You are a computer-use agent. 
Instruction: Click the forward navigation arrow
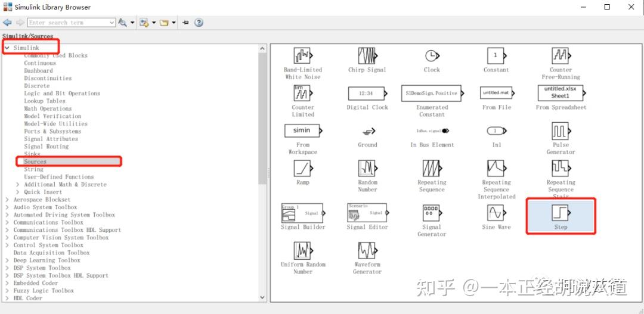[20, 23]
